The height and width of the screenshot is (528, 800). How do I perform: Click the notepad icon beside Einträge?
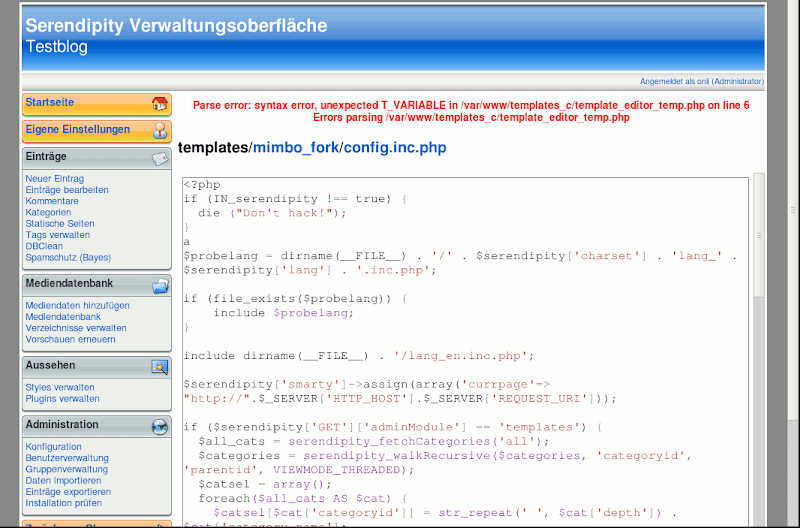coord(160,159)
